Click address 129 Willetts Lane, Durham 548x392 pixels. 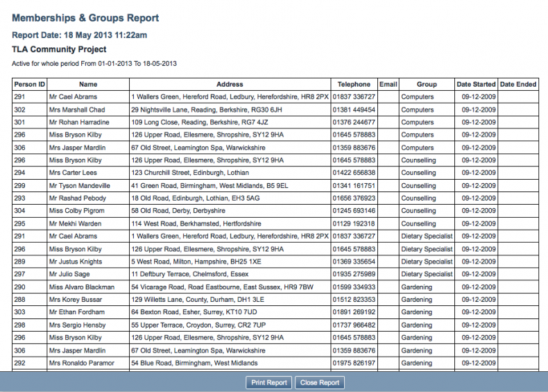pyautogui.click(x=198, y=300)
